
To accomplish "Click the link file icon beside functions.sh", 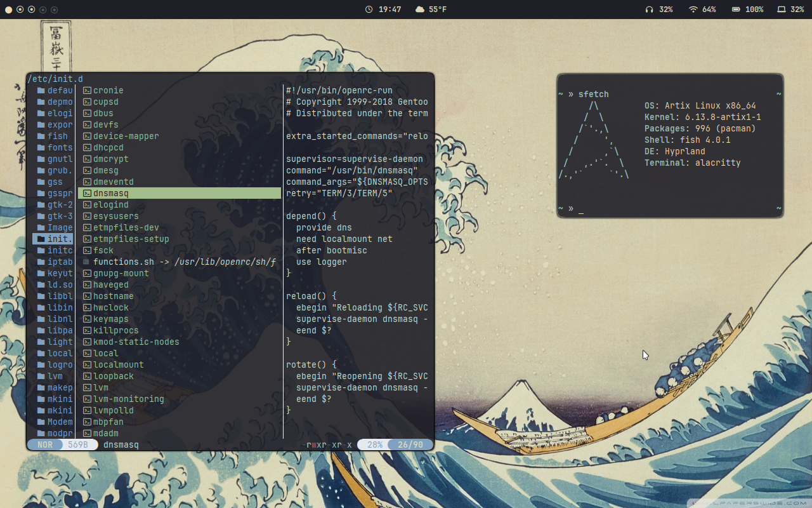I will (x=87, y=262).
